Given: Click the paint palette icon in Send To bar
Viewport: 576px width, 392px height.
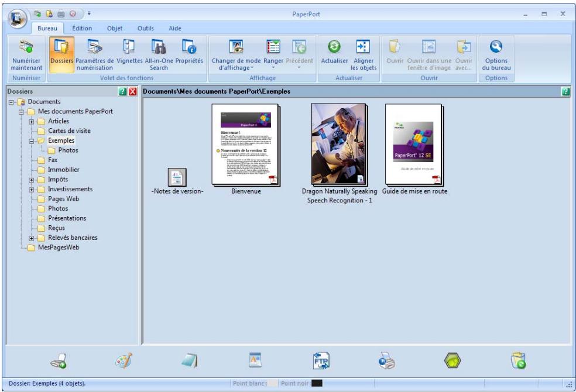Looking at the screenshot, I should (124, 361).
